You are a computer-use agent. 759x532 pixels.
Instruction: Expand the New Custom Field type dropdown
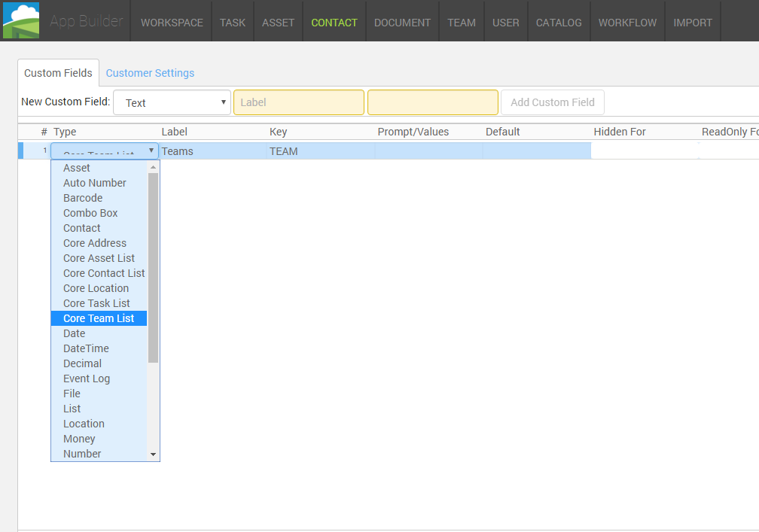[172, 103]
